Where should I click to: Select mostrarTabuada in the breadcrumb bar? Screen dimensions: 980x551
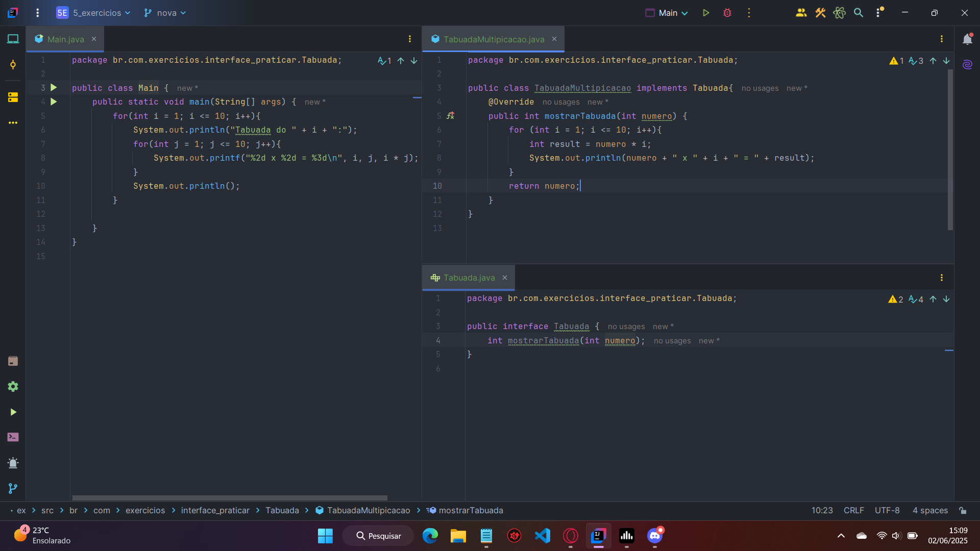click(465, 510)
